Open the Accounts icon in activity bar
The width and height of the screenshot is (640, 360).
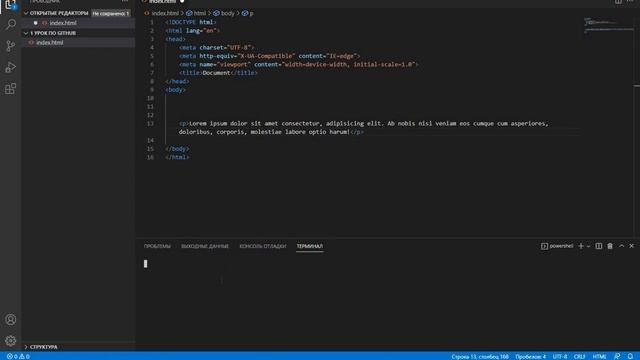[11, 319]
